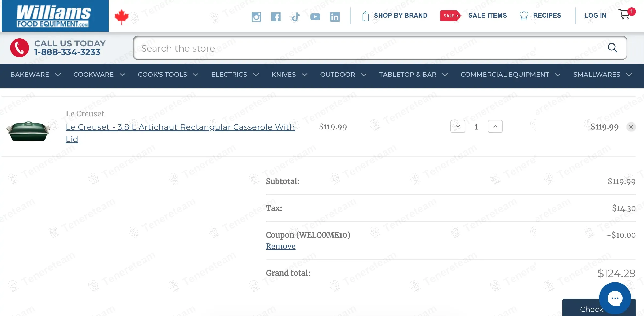
Task: Click the phone number 1-888-334-3233
Action: (x=67, y=52)
